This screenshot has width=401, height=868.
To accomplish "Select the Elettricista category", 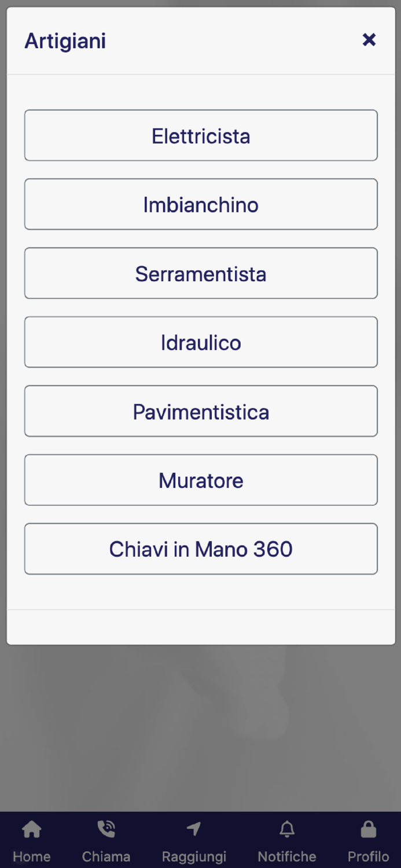I will point(200,135).
